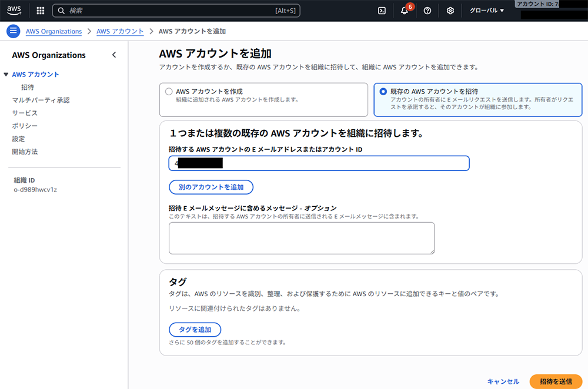
Task: Collapse the AWS Organizations sidebar with the chevron
Action: coord(114,55)
